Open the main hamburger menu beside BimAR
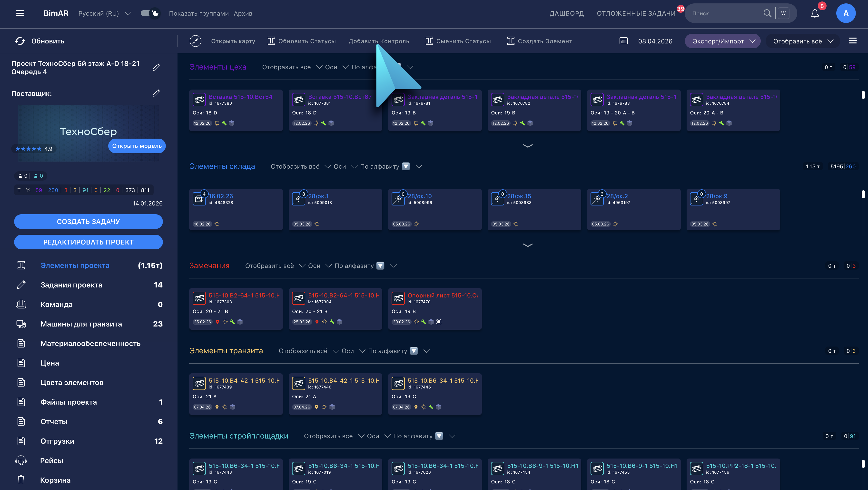Screen dimensions: 868x490 click(x=20, y=13)
